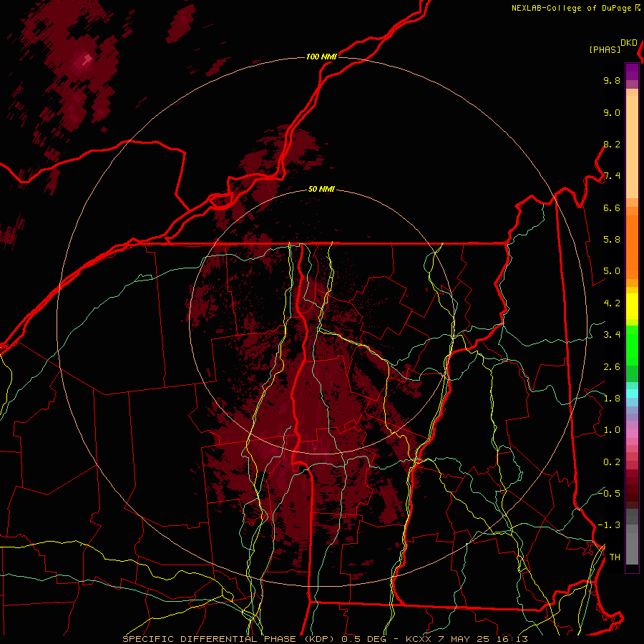Pick the bright green segment of the color bar

[632, 345]
